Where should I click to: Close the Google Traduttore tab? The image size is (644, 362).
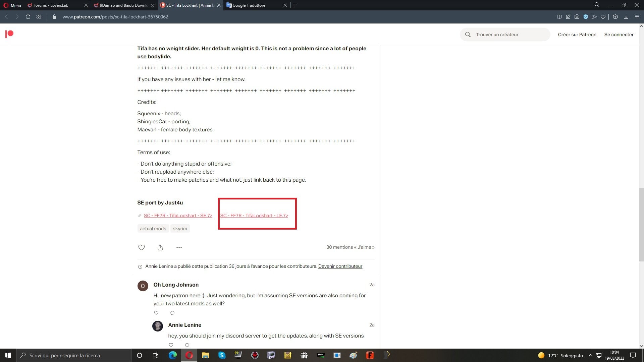[x=285, y=5]
